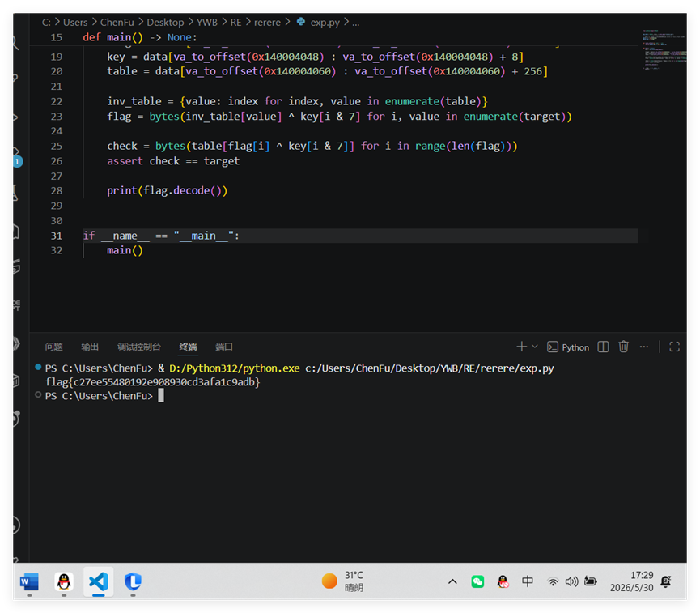Open the terminal panel's more actions menu
This screenshot has height=613, width=700.
(x=643, y=347)
